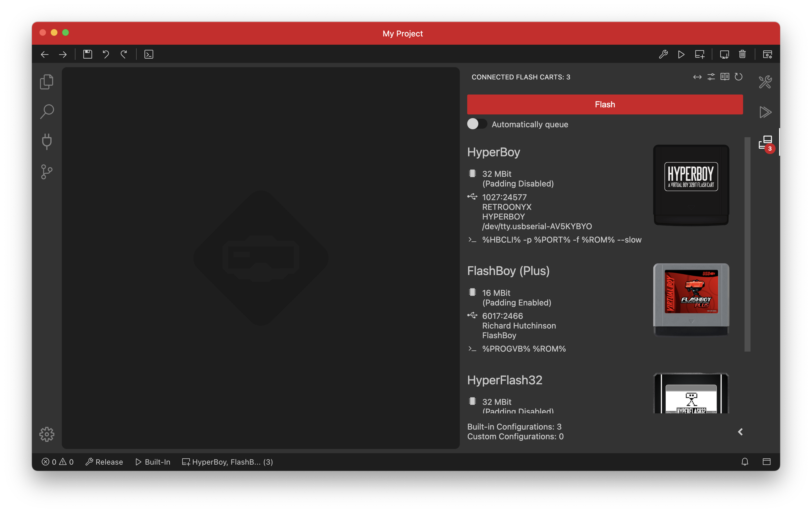Open the plugins plug icon view
The width and height of the screenshot is (812, 513).
click(x=47, y=142)
